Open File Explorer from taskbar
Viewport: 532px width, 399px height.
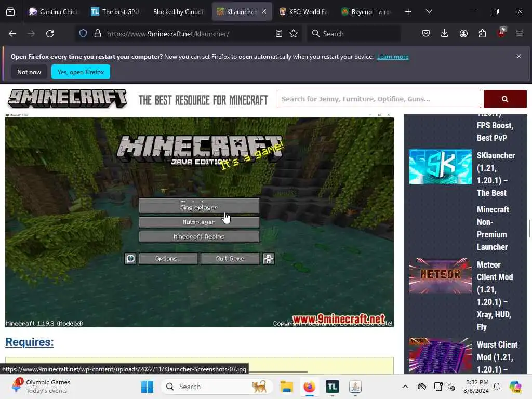coord(286,387)
